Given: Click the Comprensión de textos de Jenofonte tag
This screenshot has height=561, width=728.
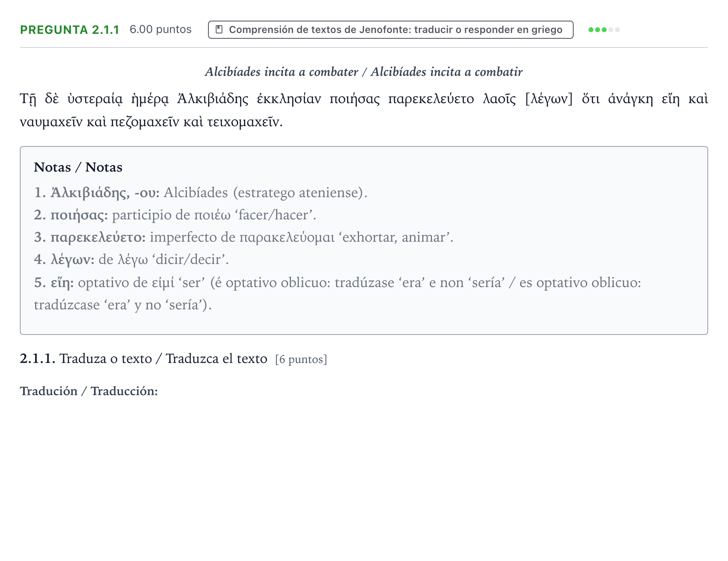Looking at the screenshot, I should pyautogui.click(x=390, y=30).
